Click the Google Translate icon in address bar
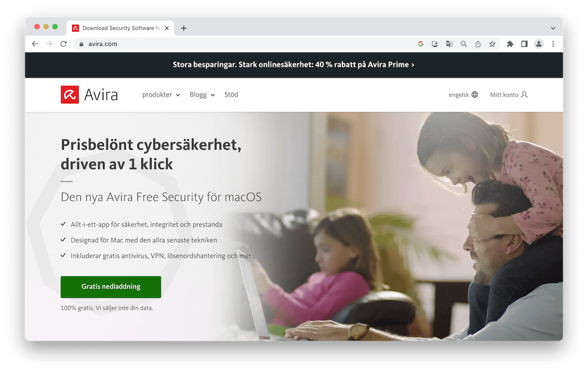The width and height of the screenshot is (588, 374). pos(449,44)
